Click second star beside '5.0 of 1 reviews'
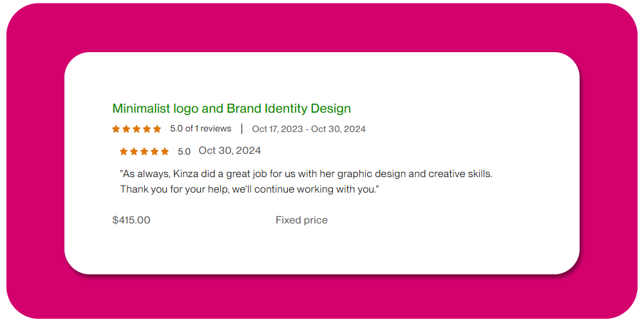This screenshot has height=322, width=644. coord(126,129)
